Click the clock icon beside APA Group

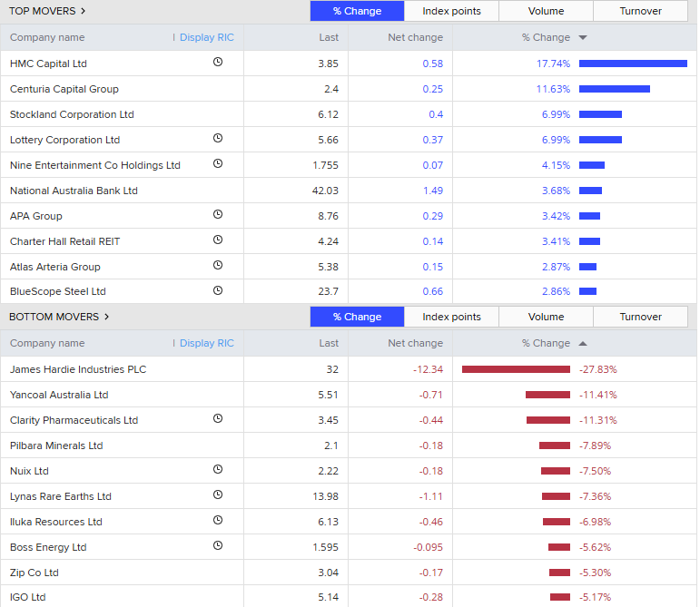pos(218,215)
